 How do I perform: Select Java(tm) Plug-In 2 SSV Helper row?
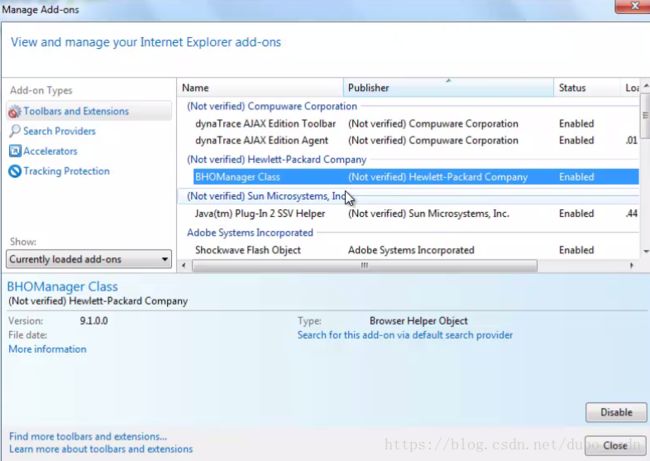click(416, 214)
